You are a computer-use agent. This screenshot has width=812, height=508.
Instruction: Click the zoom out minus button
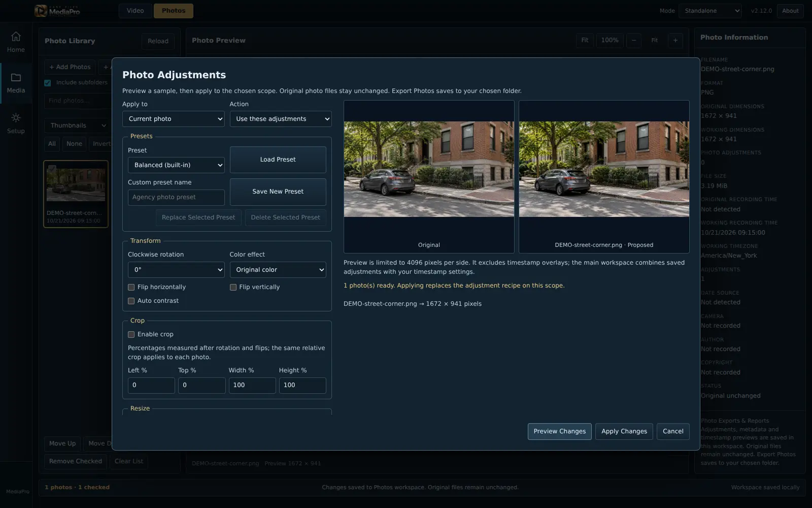[634, 41]
